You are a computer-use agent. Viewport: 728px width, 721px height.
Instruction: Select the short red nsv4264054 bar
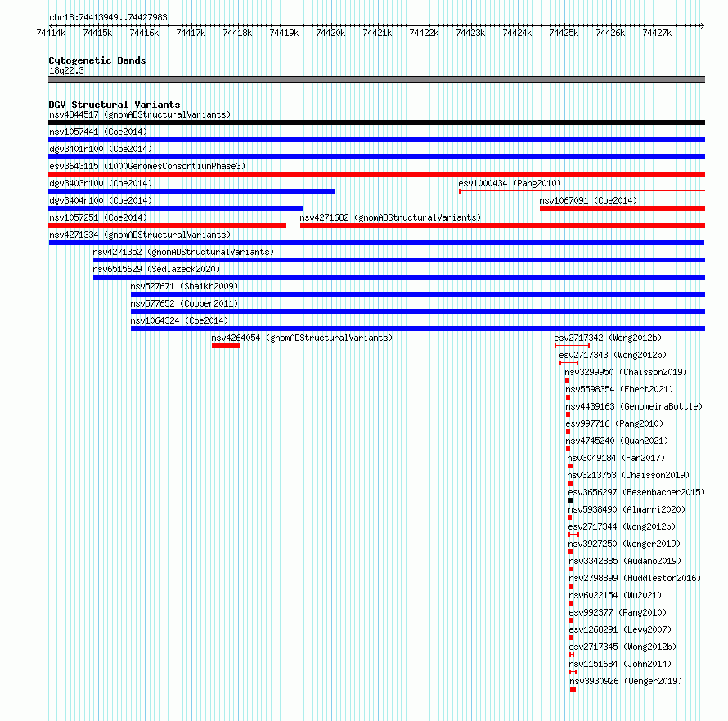tap(226, 346)
